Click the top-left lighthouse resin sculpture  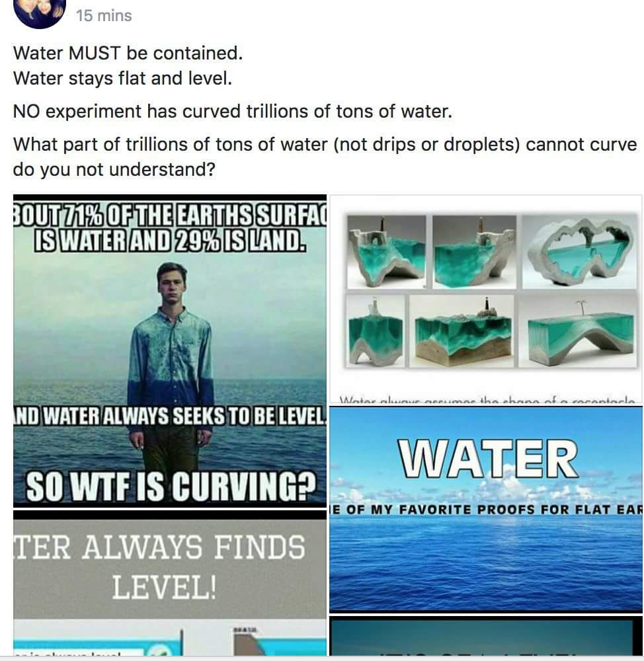click(x=386, y=252)
